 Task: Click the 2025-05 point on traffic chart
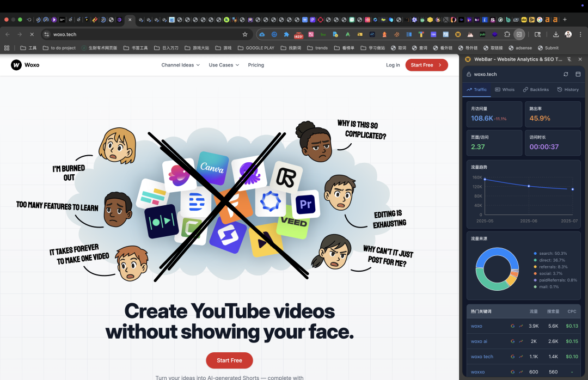pos(485,179)
